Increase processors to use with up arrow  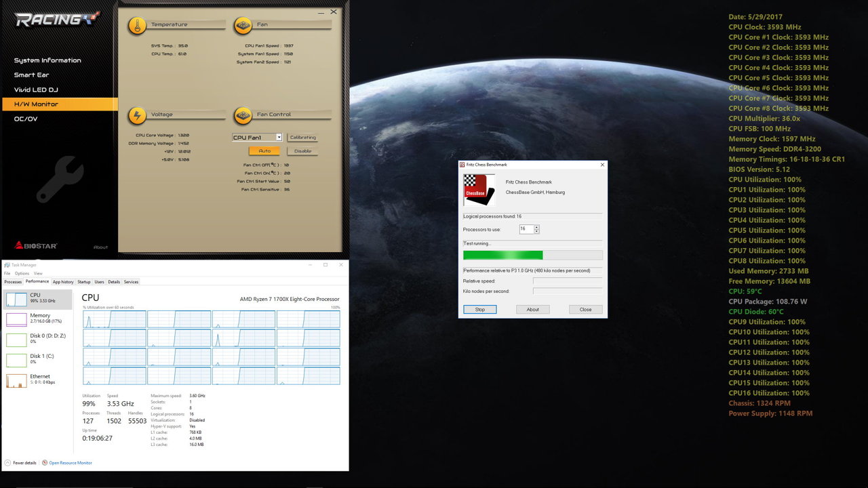tap(536, 227)
